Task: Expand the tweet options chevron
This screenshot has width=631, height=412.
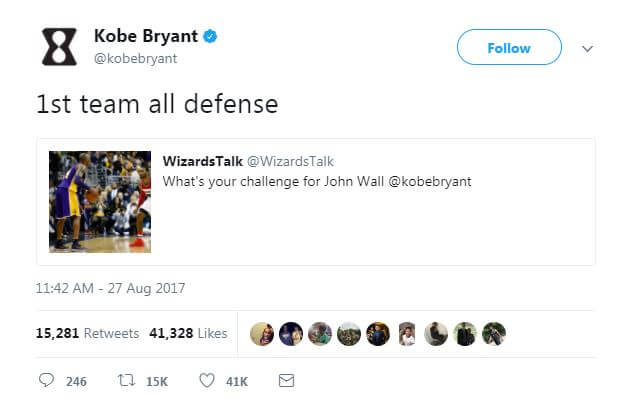Action: click(x=588, y=48)
